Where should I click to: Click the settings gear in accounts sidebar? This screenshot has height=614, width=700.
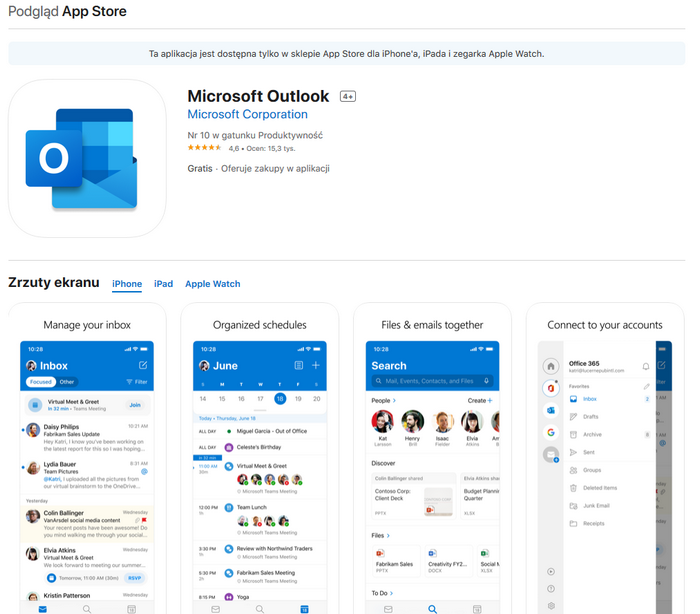click(x=551, y=606)
